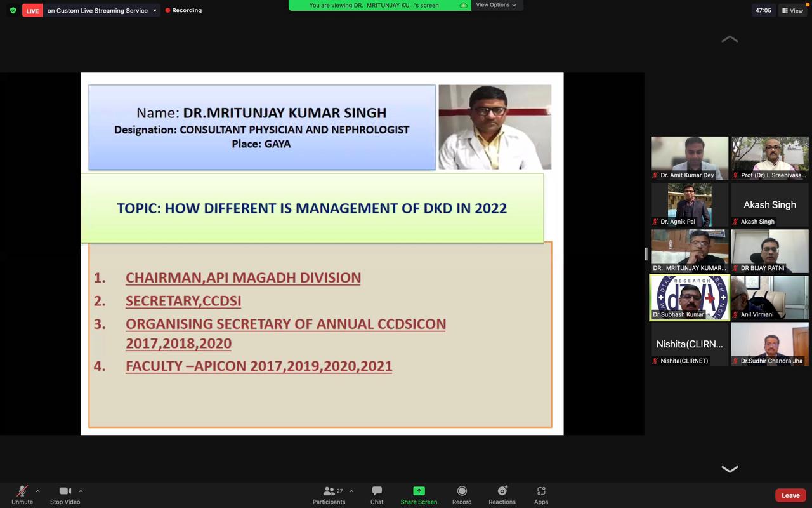This screenshot has height=508, width=812.
Task: Expand the arrow beside Participants
Action: [351, 491]
